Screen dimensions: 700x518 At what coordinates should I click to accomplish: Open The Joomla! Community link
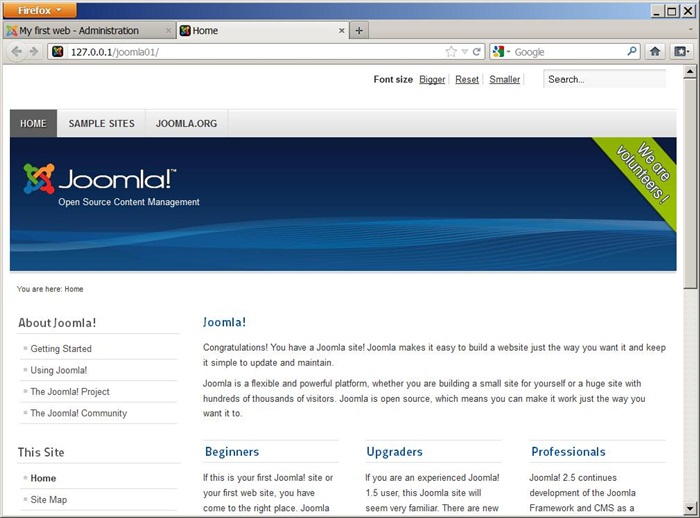click(79, 413)
